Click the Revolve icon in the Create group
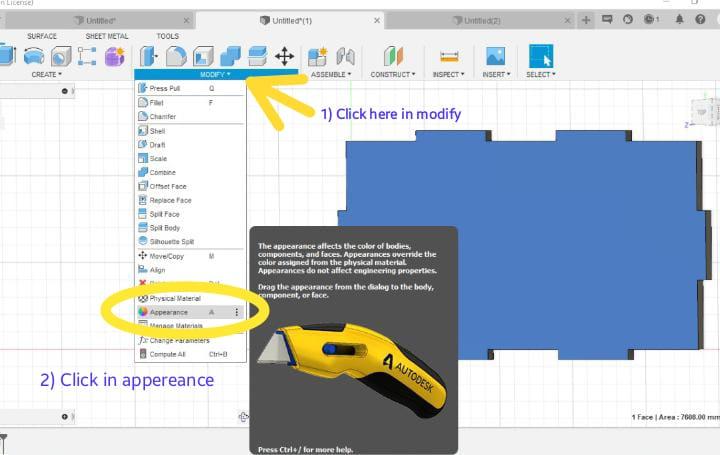The width and height of the screenshot is (720, 455). click(x=34, y=56)
